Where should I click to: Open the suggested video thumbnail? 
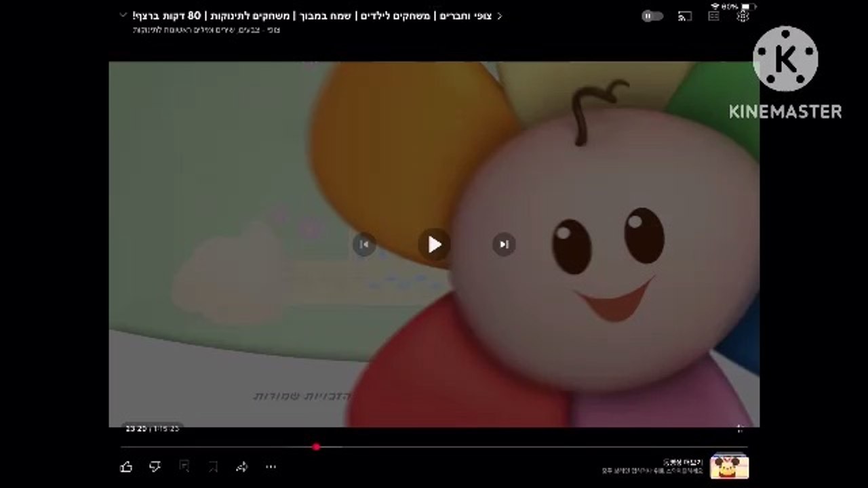click(x=730, y=466)
